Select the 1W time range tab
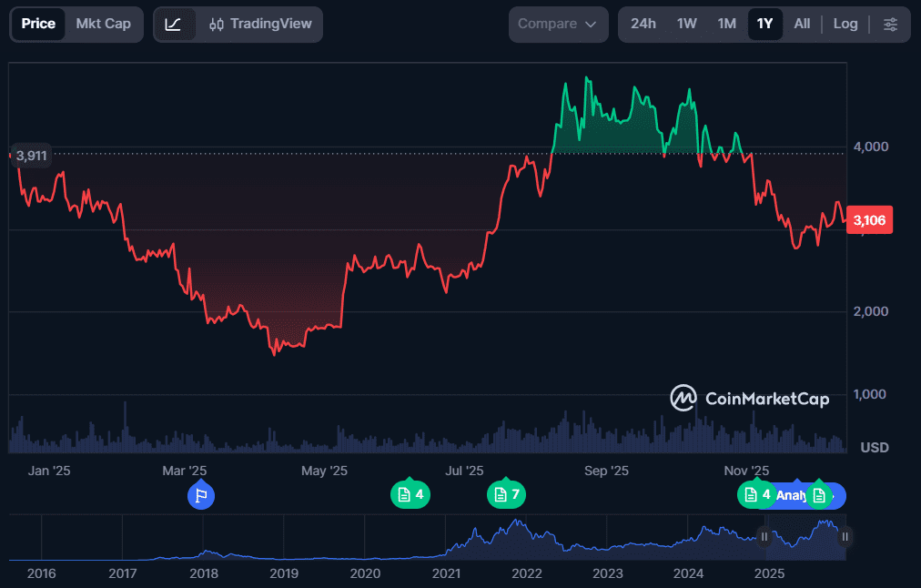 pyautogui.click(x=686, y=24)
